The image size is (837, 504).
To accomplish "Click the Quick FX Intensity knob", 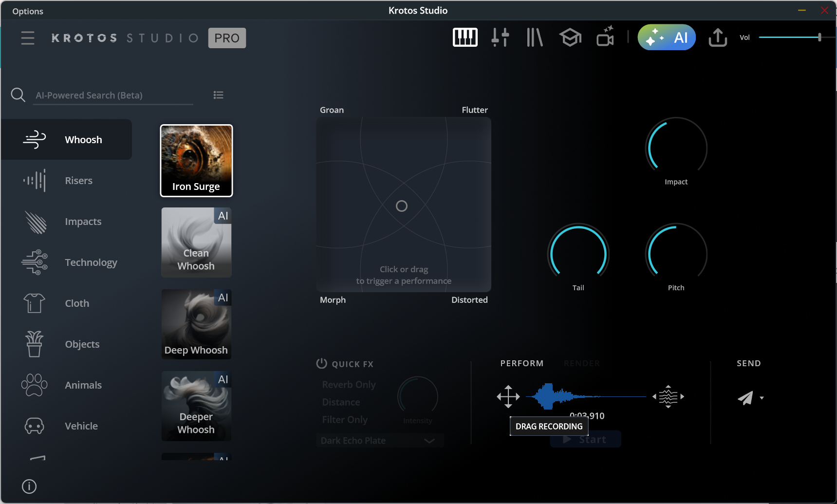I will (417, 396).
